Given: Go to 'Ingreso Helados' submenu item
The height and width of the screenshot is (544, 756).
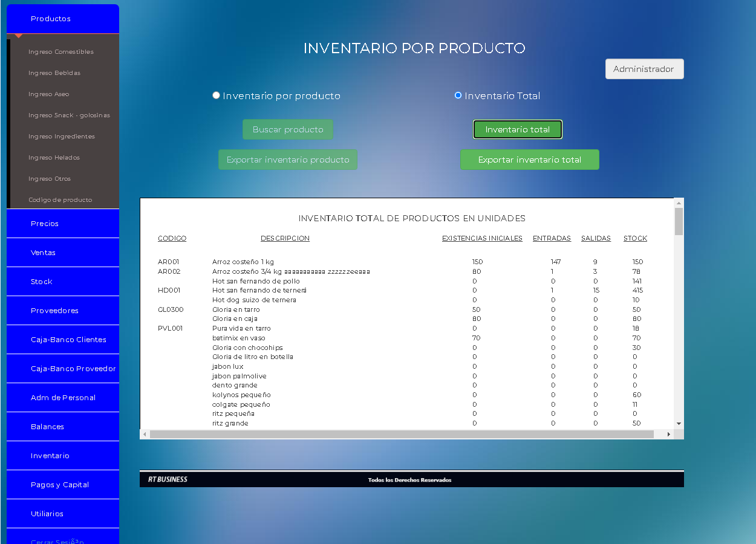Looking at the screenshot, I should click(x=54, y=158).
